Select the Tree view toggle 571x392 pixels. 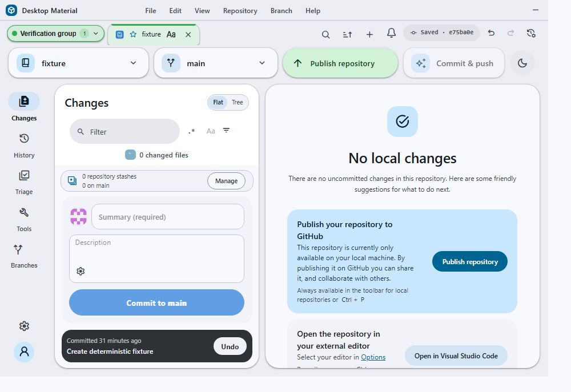(238, 102)
